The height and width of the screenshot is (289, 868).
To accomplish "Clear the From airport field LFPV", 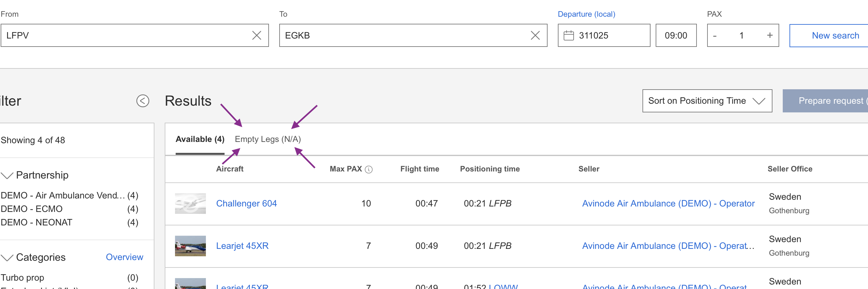I will pyautogui.click(x=256, y=35).
